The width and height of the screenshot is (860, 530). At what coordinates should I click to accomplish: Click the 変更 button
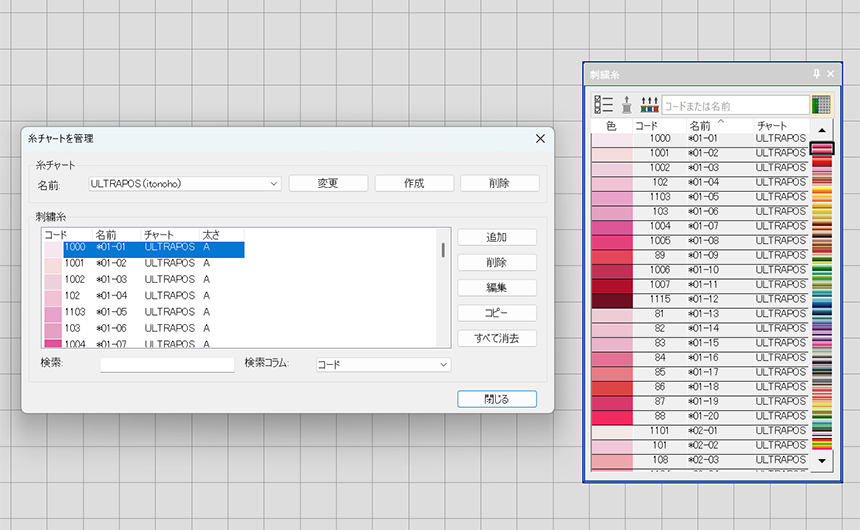click(x=328, y=184)
